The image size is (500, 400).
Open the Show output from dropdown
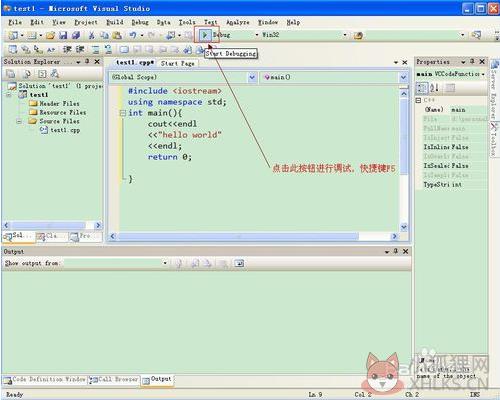click(165, 263)
